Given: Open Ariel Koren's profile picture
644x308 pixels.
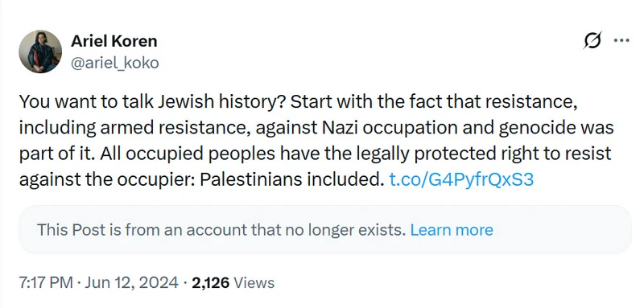Looking at the screenshot, I should pos(40,51).
